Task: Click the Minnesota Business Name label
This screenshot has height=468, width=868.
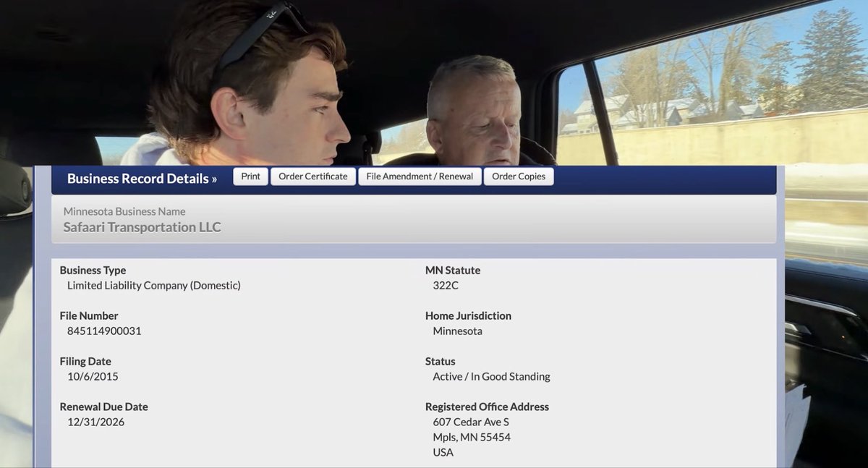Action: (124, 211)
